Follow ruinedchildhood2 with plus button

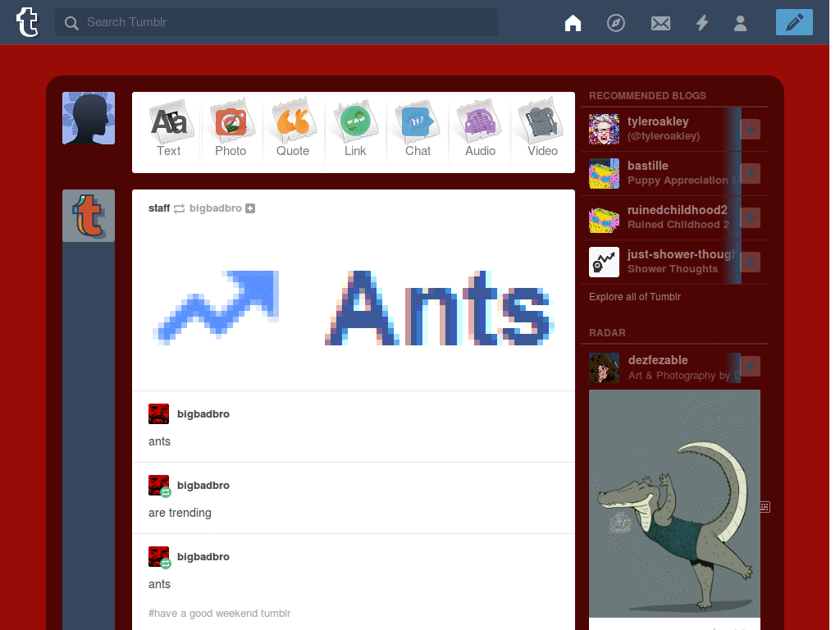[750, 218]
